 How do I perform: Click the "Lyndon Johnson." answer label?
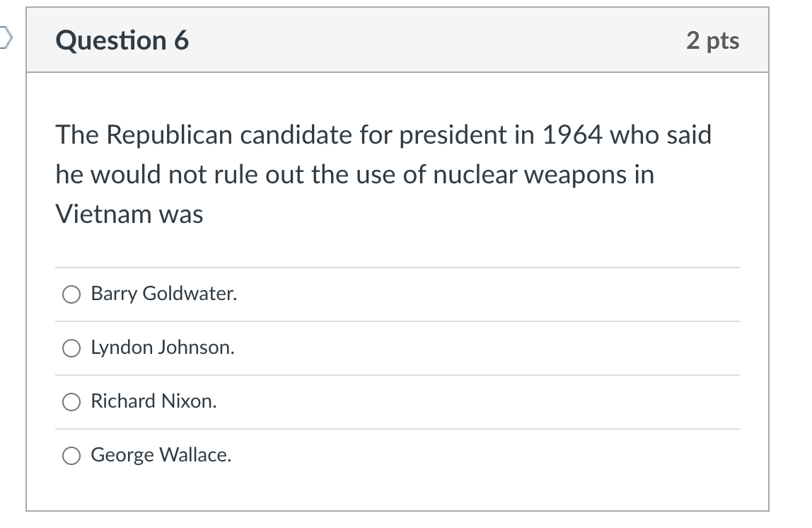[x=163, y=348]
